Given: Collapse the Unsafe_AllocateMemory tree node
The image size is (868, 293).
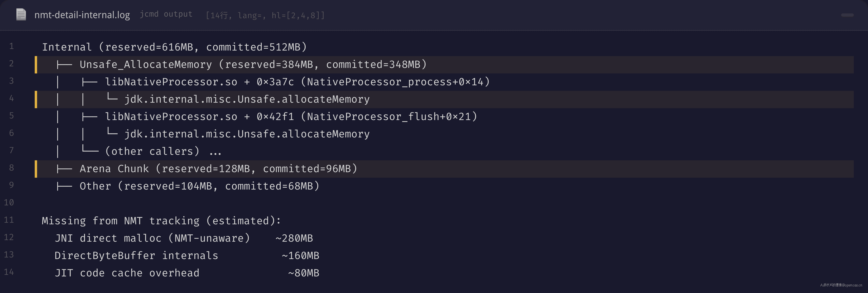Looking at the screenshot, I should 64,65.
